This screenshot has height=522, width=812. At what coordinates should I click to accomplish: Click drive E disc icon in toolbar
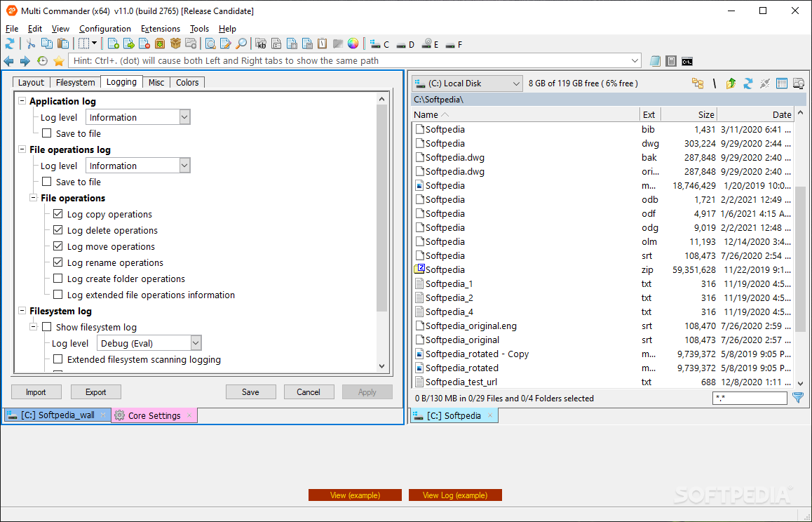pos(430,45)
